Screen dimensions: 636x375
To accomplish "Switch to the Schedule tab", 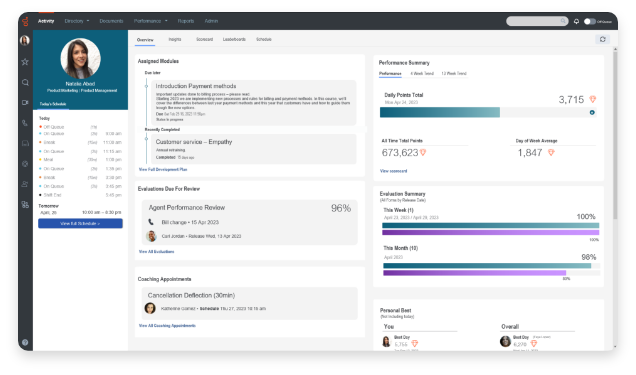I will pyautogui.click(x=264, y=39).
